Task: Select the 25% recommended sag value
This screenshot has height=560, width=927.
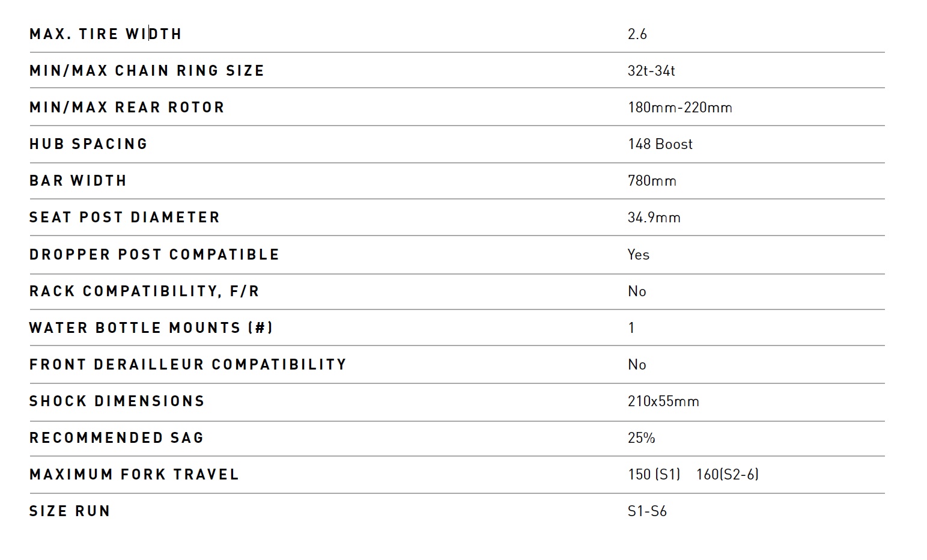Action: pyautogui.click(x=641, y=438)
